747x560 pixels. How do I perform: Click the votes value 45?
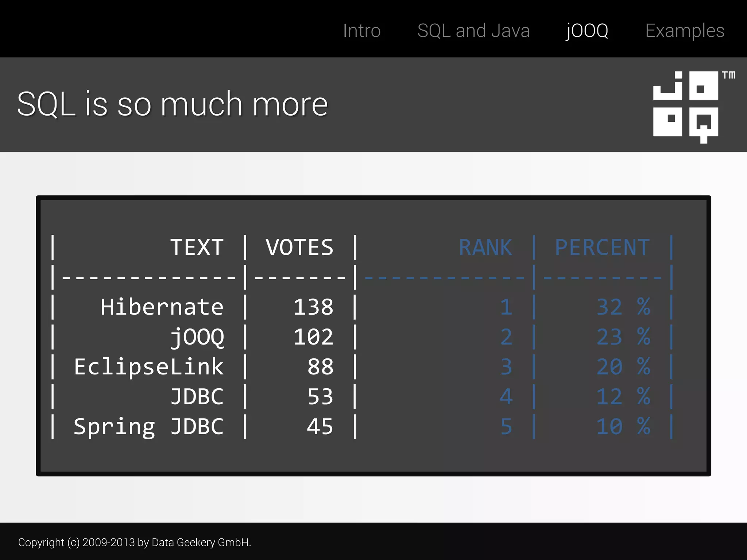pos(320,426)
